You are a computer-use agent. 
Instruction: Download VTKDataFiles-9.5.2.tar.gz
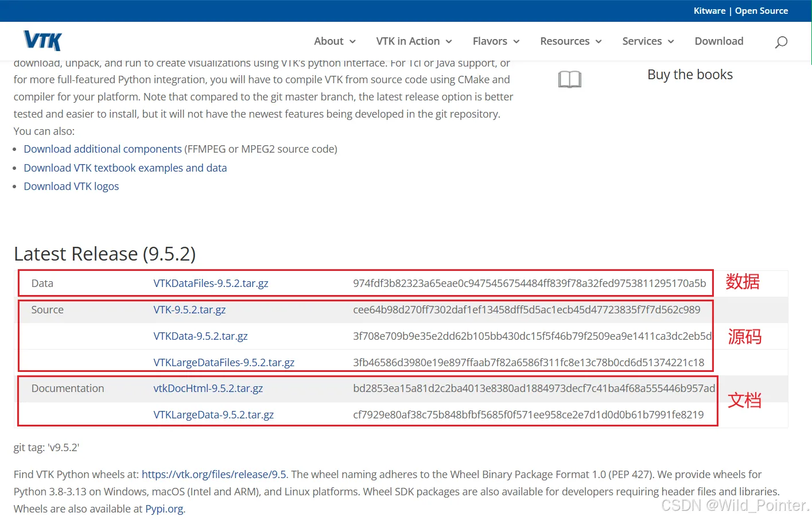[211, 284]
